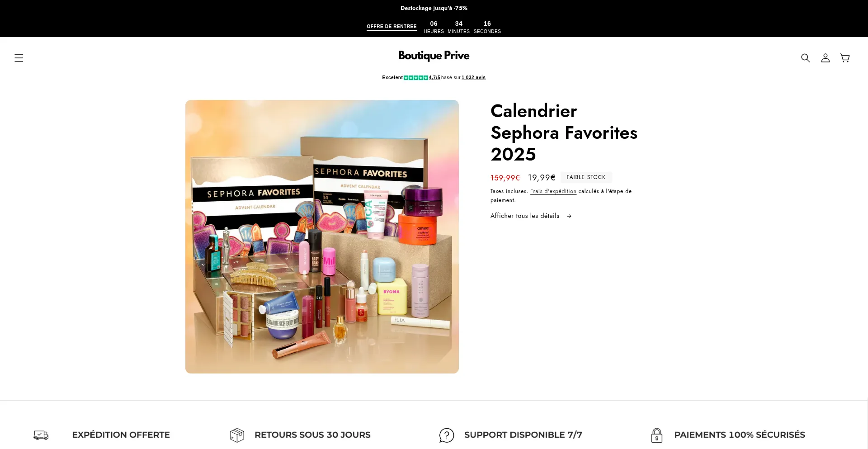This screenshot has width=868, height=449.
Task: Click the arrow next to Afficher tous les détails
Action: [569, 217]
